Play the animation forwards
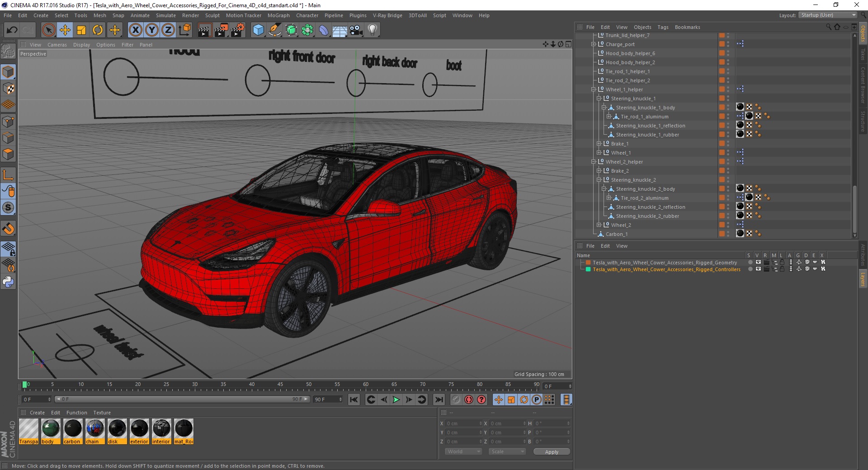868x470 pixels. click(396, 399)
